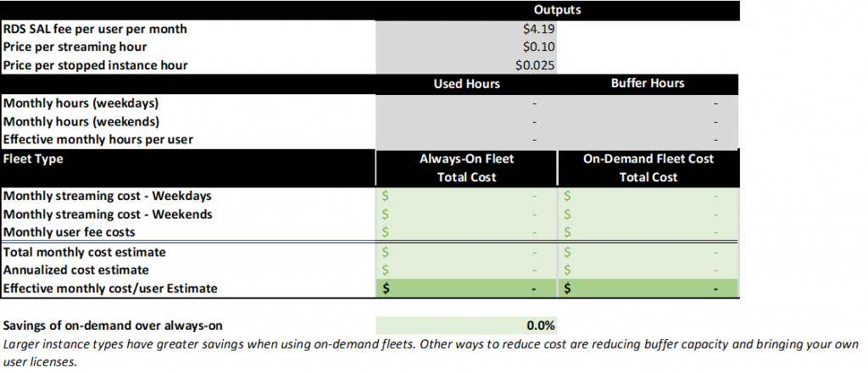Click the Always-On Fleet Total Cost header
The image size is (868, 373).
pos(466,168)
